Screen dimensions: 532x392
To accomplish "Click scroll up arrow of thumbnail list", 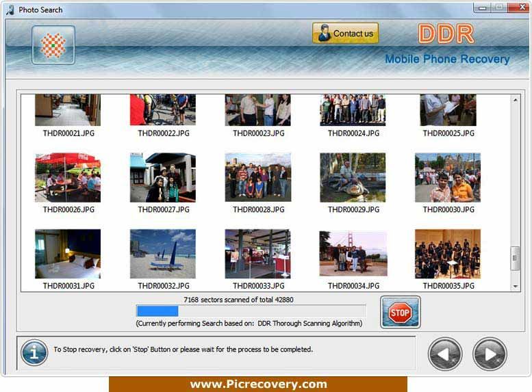I will (x=515, y=100).
